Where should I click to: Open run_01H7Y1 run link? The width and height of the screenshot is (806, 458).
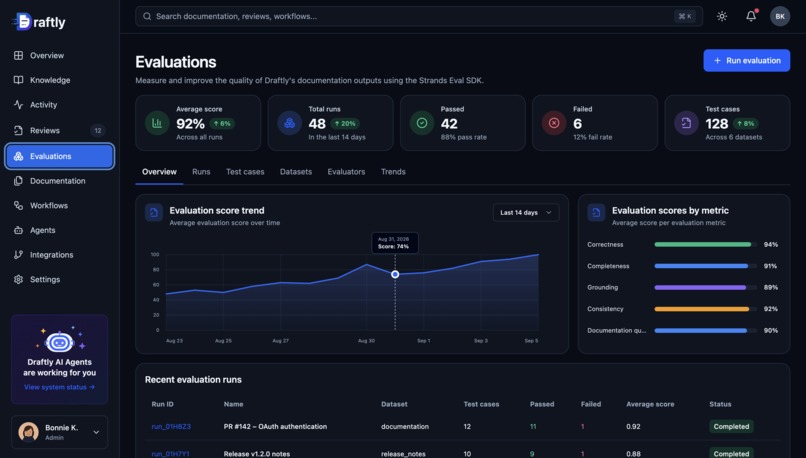click(171, 454)
